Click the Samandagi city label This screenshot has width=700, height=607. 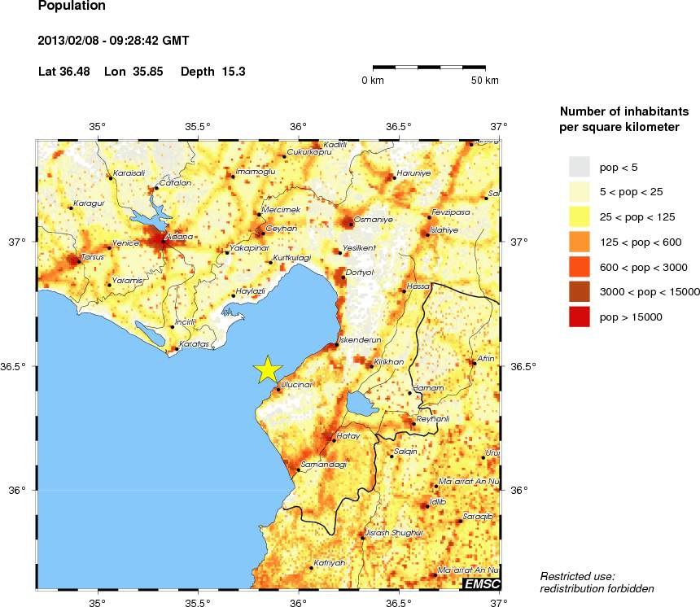pos(324,465)
